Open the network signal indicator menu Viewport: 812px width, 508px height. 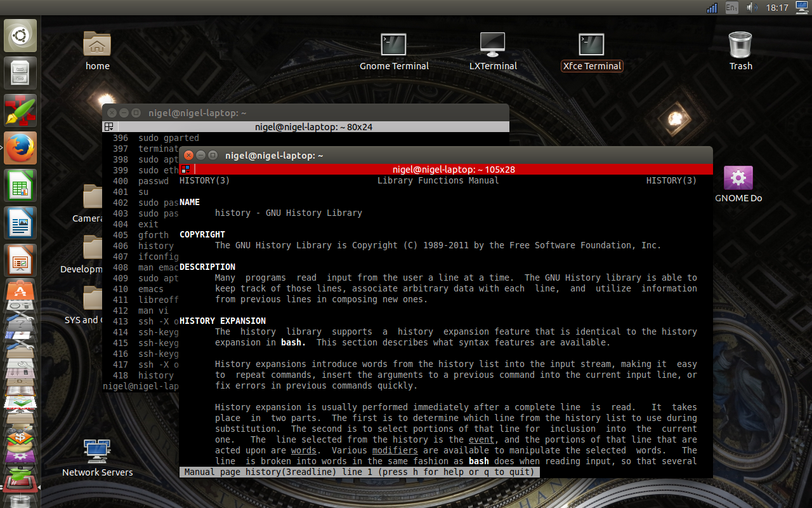click(x=712, y=8)
